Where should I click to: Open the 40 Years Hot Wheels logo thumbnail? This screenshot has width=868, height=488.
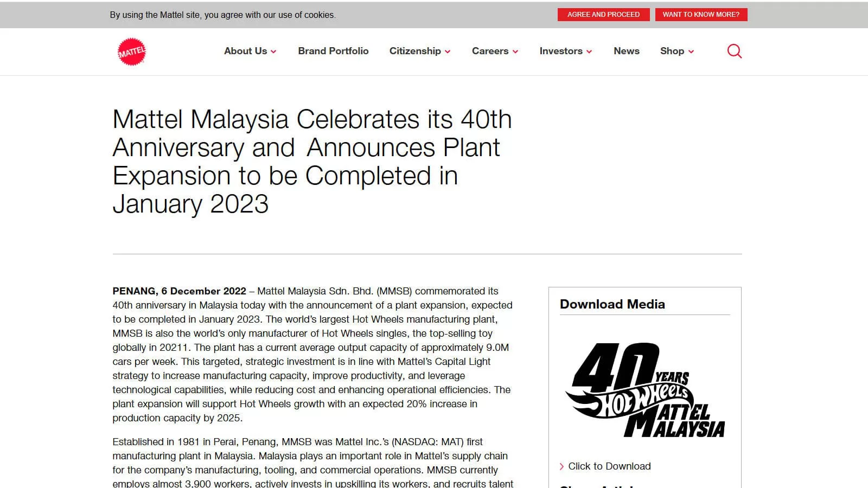pyautogui.click(x=645, y=390)
